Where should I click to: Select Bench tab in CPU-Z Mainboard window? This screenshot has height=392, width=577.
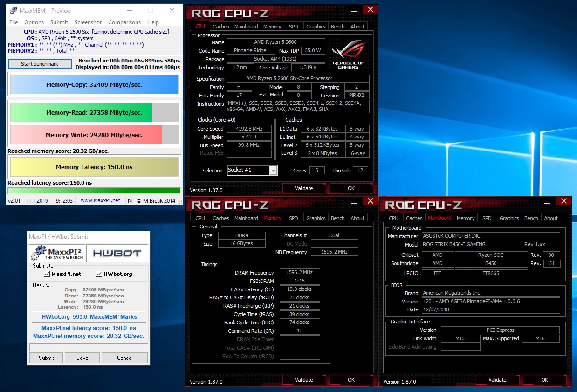(x=531, y=218)
